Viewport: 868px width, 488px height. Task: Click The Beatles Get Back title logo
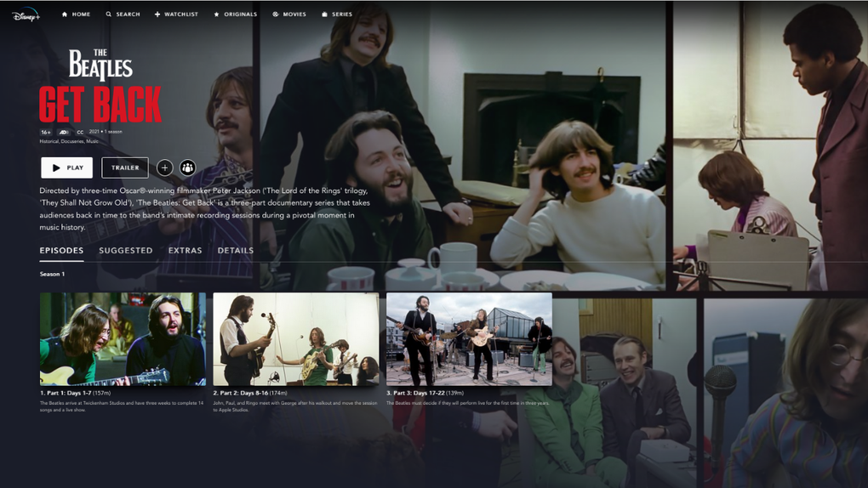100,86
